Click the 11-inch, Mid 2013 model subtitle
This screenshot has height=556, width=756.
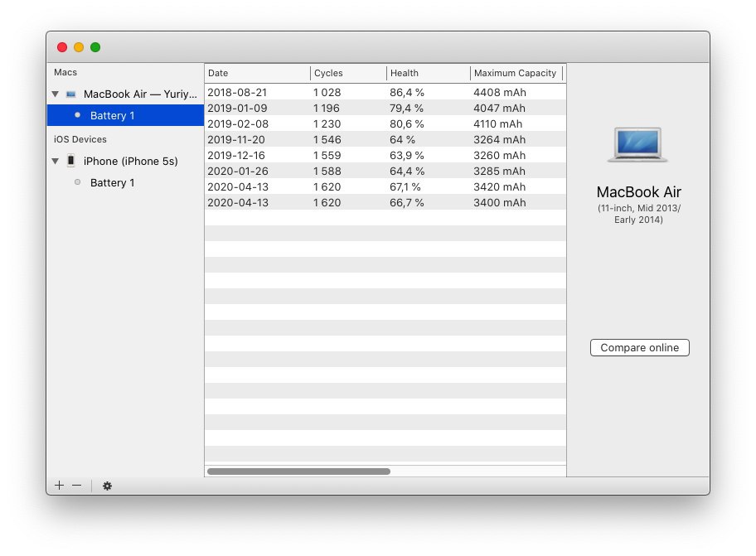click(x=638, y=214)
